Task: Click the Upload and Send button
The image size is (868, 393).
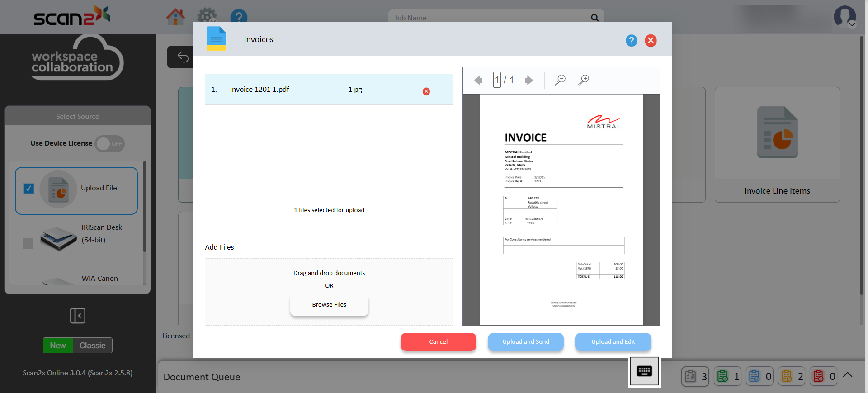Action: click(x=525, y=342)
